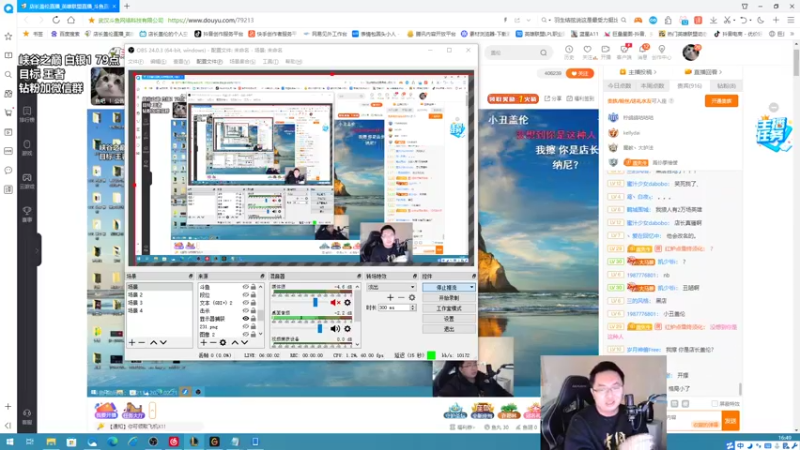Open OBS 设置 button
Screen dimensions: 800x450
pos(449,319)
